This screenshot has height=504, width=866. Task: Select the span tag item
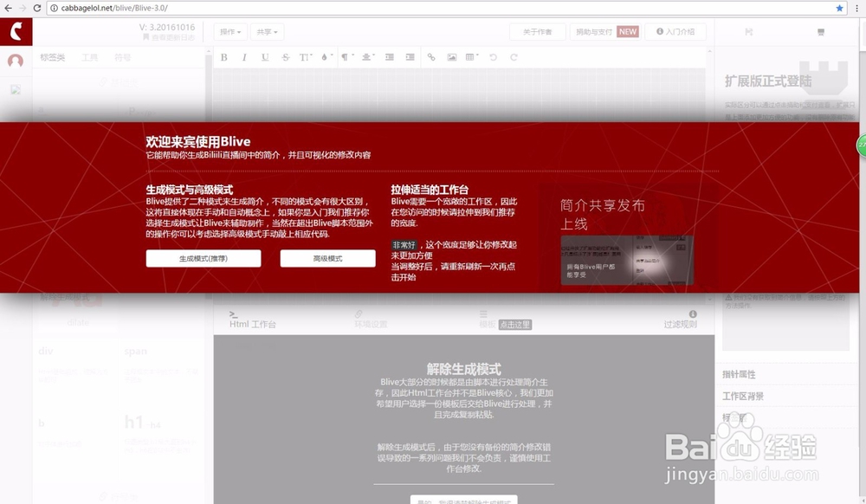(136, 351)
